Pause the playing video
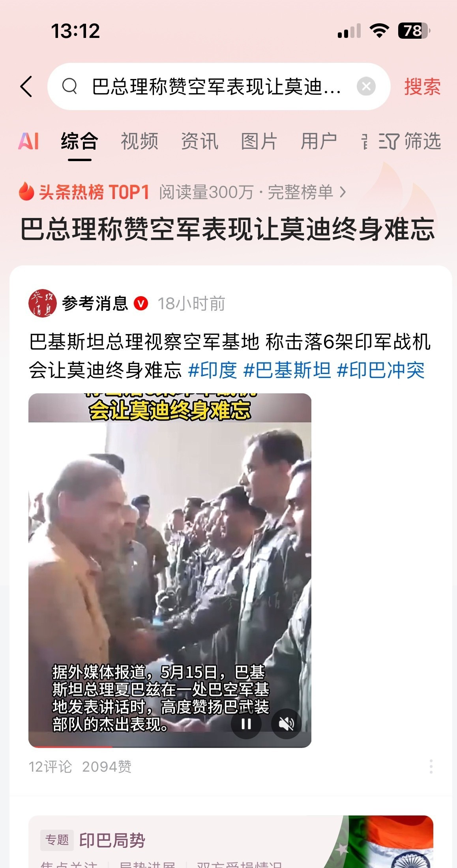The image size is (457, 868). tap(246, 723)
